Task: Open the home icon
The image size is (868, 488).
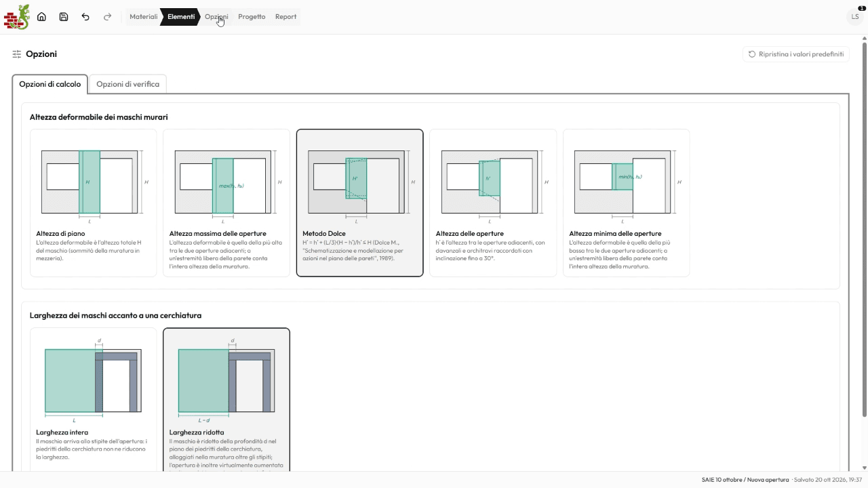Action: [41, 17]
